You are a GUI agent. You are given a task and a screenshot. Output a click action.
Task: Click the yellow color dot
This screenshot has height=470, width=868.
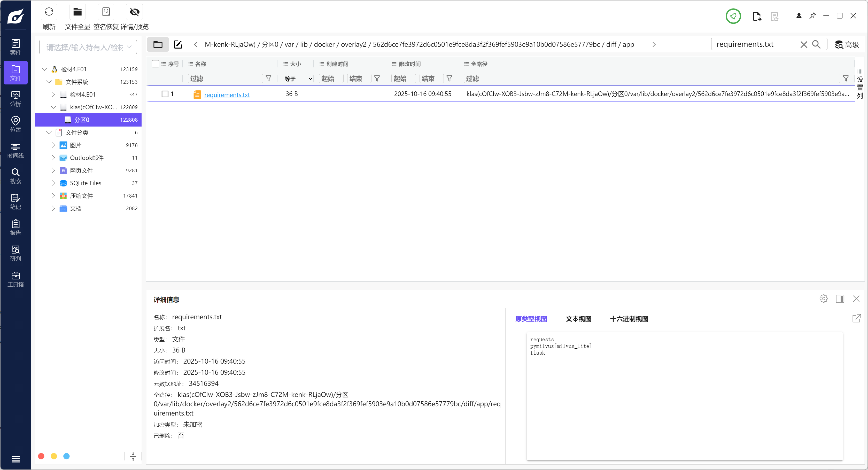53,456
